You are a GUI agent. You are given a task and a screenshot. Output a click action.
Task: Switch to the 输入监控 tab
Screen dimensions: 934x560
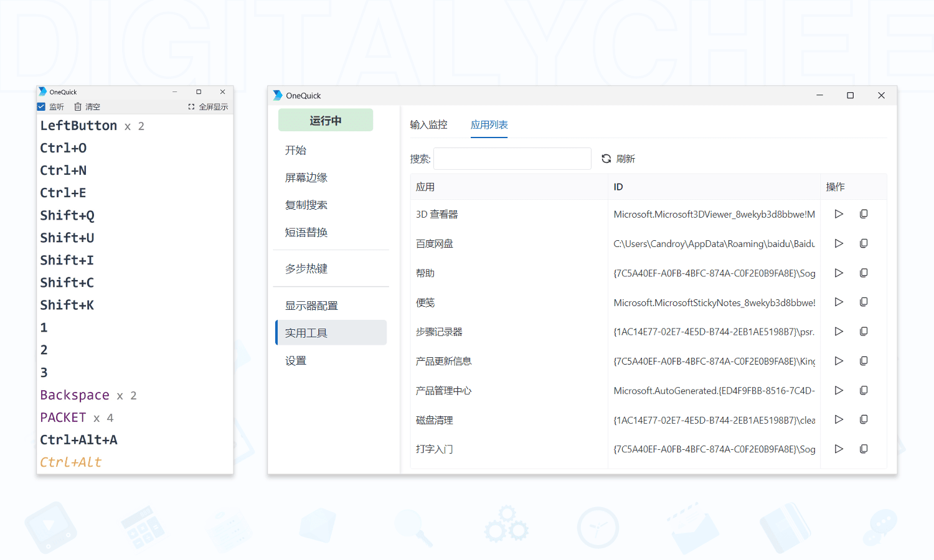click(x=428, y=124)
